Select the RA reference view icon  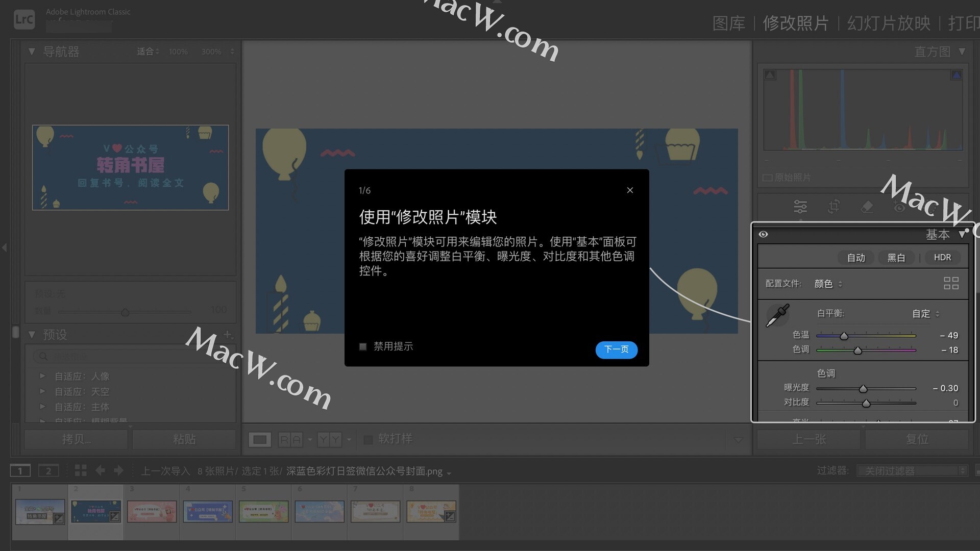290,439
